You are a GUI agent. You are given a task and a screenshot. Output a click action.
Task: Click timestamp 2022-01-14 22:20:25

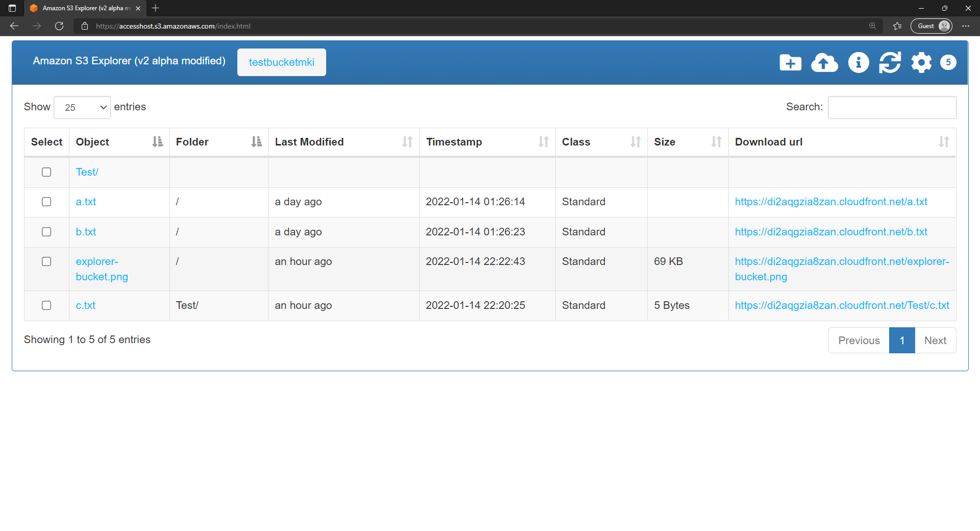[x=475, y=305]
